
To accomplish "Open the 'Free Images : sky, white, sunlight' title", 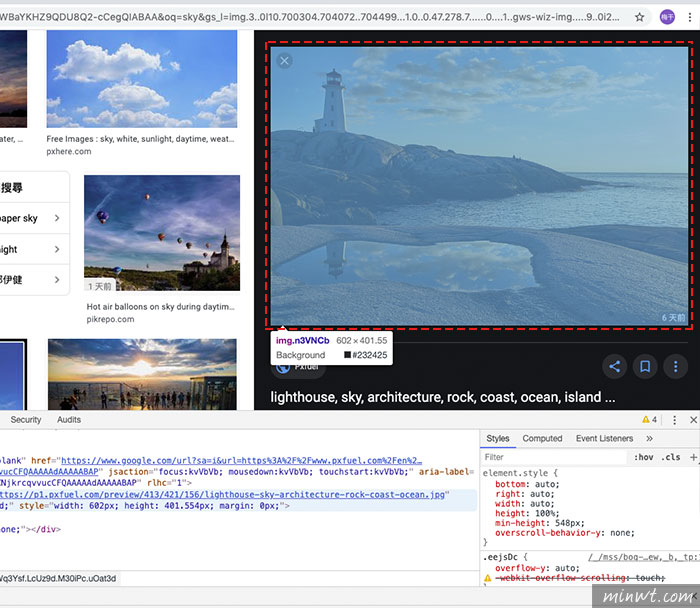I will (140, 139).
